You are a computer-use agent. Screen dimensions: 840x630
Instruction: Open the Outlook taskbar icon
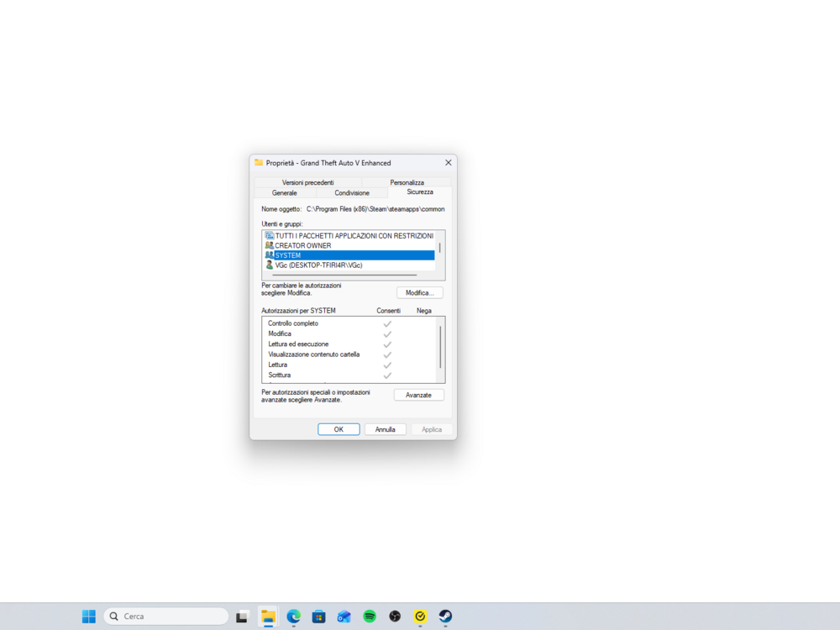[344, 617]
